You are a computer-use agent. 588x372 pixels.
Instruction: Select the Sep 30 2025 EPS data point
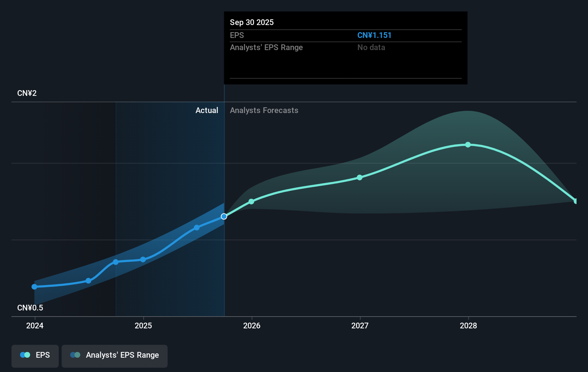click(x=224, y=216)
